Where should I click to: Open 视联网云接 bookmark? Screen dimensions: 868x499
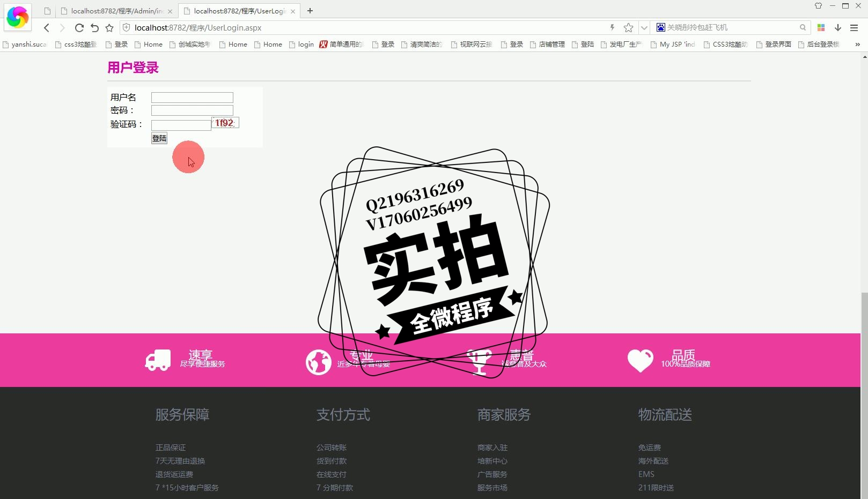pyautogui.click(x=472, y=44)
